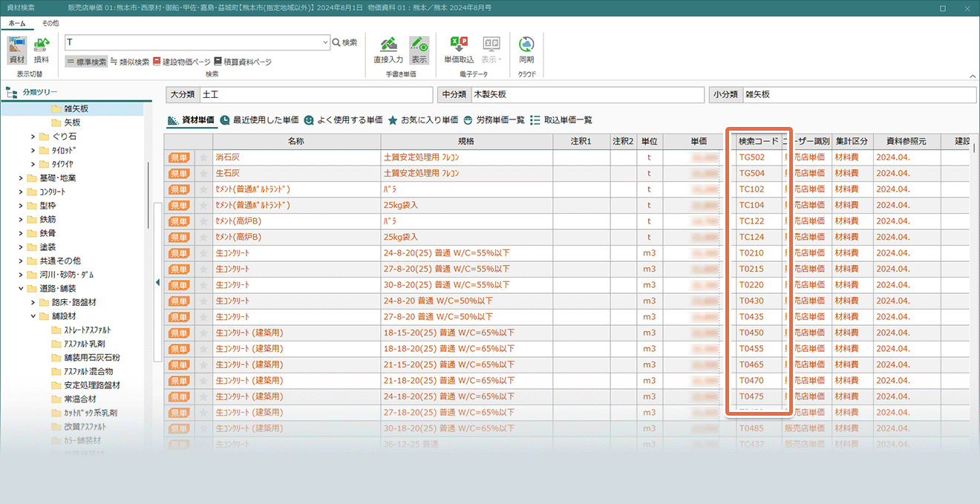Toggle star for ｾﾒﾝﾄ(高炉B) 25kg袋入 row
Screen dimensions: 980x504
click(203, 238)
